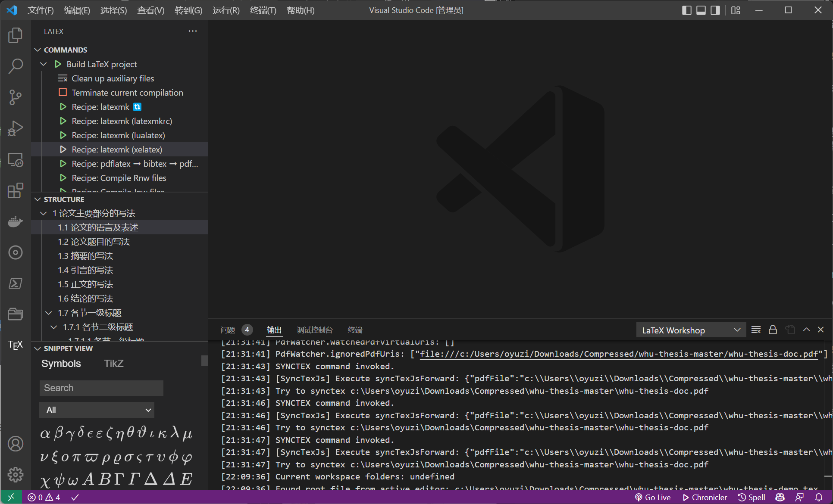Collapse section 1.7 各节一级标题
Screen dimensions: 833x504
49,313
